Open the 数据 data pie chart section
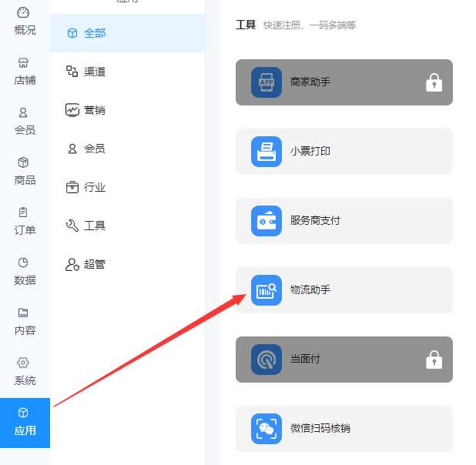 (x=25, y=271)
